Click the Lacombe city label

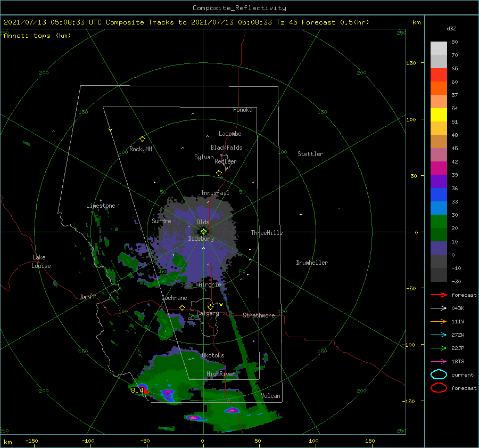[x=230, y=134]
